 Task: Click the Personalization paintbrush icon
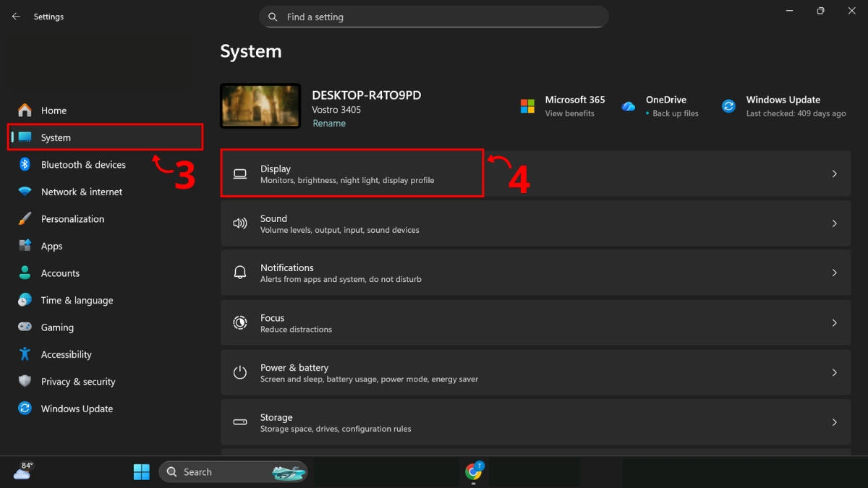coord(25,219)
